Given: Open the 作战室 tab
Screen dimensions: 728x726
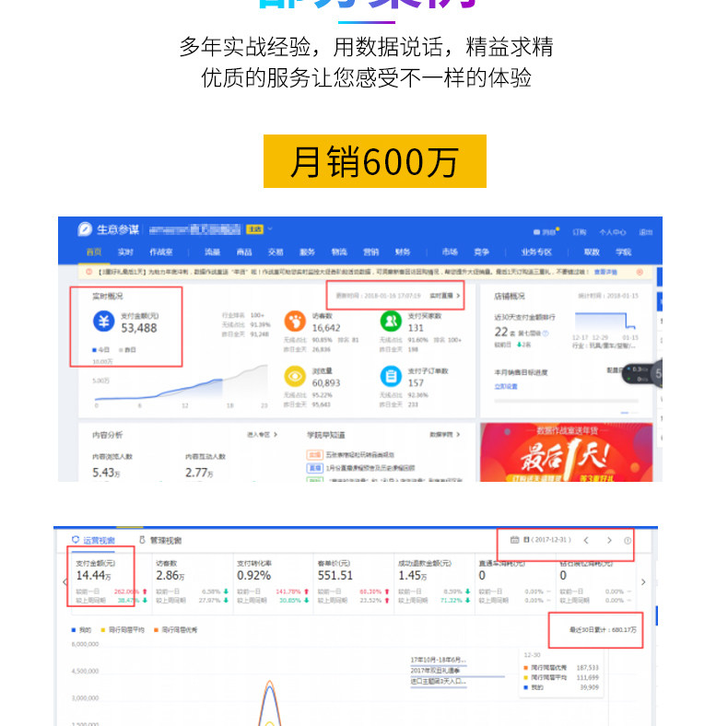Looking at the screenshot, I should [x=161, y=252].
